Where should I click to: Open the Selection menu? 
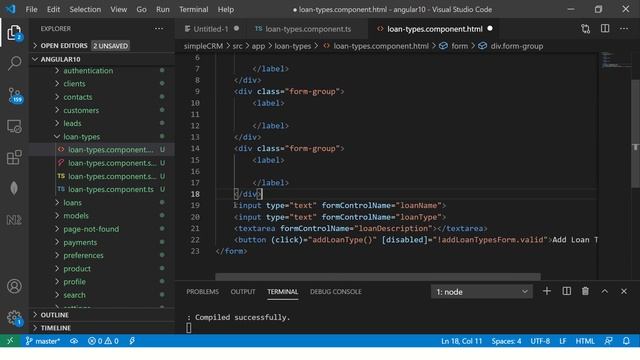click(x=85, y=9)
